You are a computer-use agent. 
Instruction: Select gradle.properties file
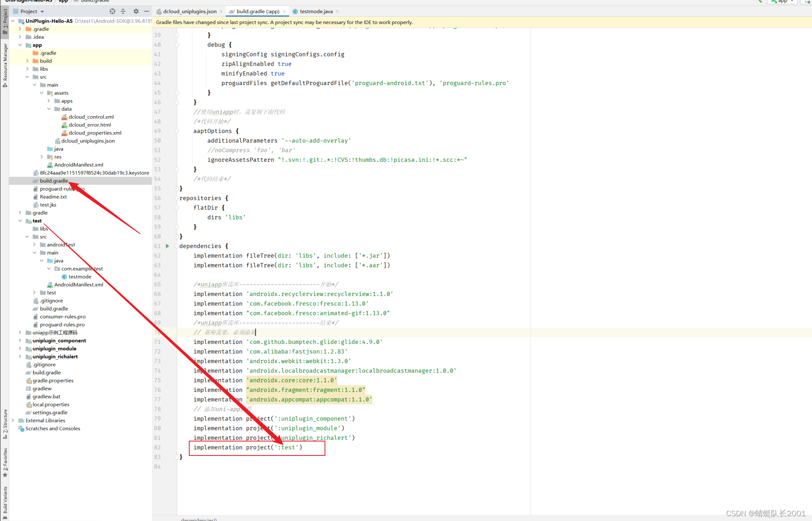pyautogui.click(x=53, y=380)
